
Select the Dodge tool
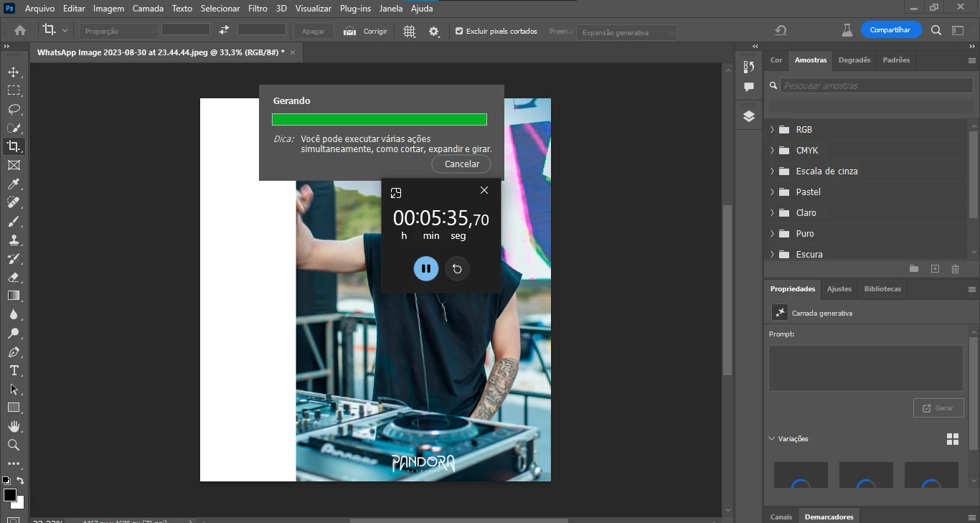(13, 333)
